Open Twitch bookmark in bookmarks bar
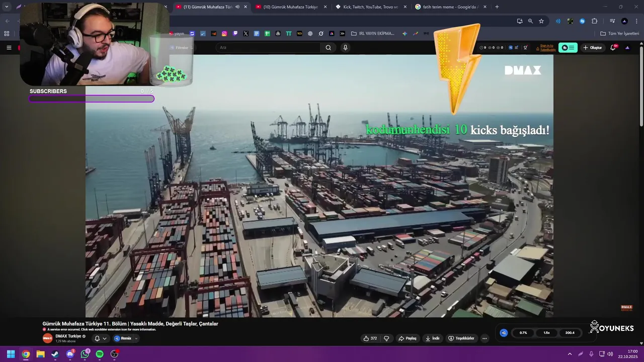 pos(235,34)
